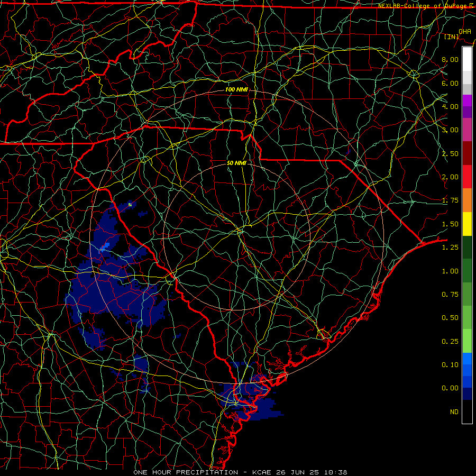The width and height of the screenshot is (476, 476).
Task: Click the 1.25 legend value
Action: coord(450,248)
